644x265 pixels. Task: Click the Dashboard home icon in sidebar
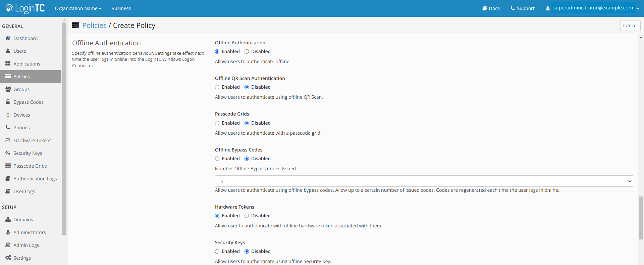click(8, 38)
